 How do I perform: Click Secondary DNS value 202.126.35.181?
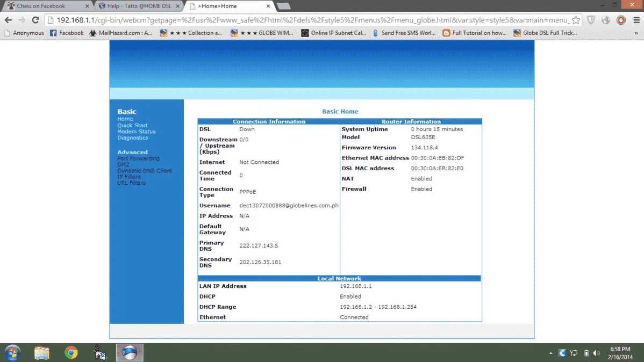260,262
